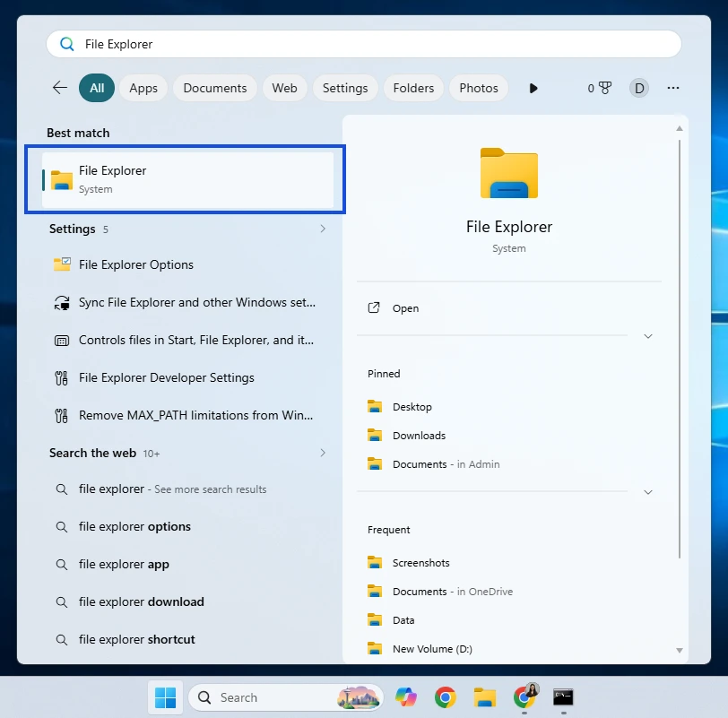Click the preview pane vertical scrollbar
This screenshot has width=728, height=718.
pyautogui.click(x=680, y=349)
